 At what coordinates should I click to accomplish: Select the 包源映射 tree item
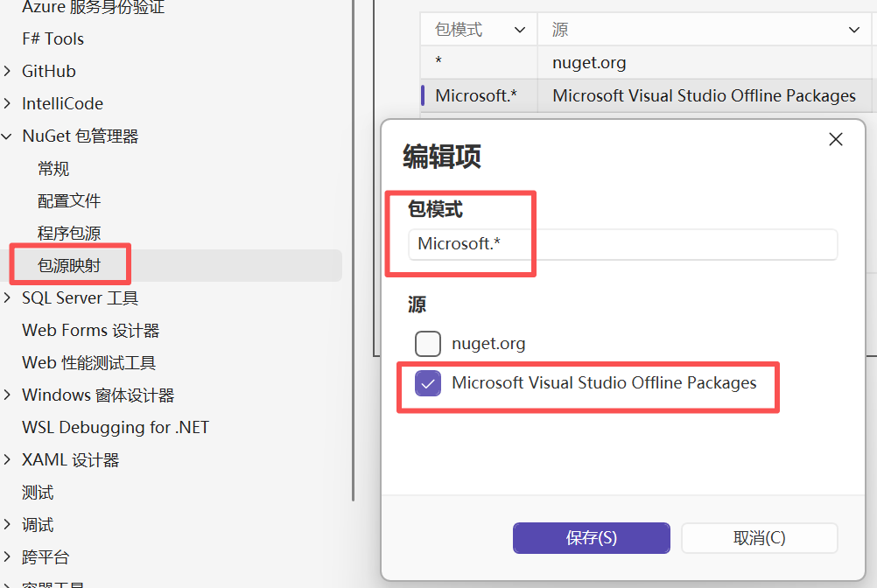[69, 266]
